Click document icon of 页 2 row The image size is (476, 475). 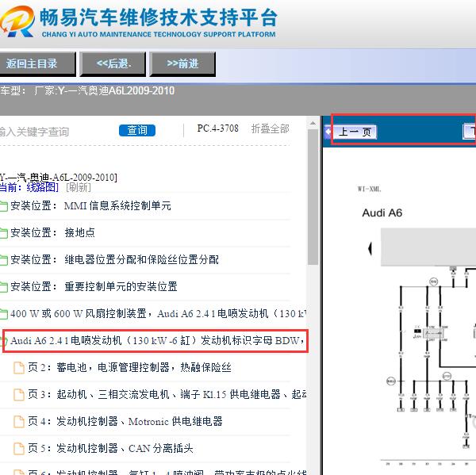[x=19, y=368]
